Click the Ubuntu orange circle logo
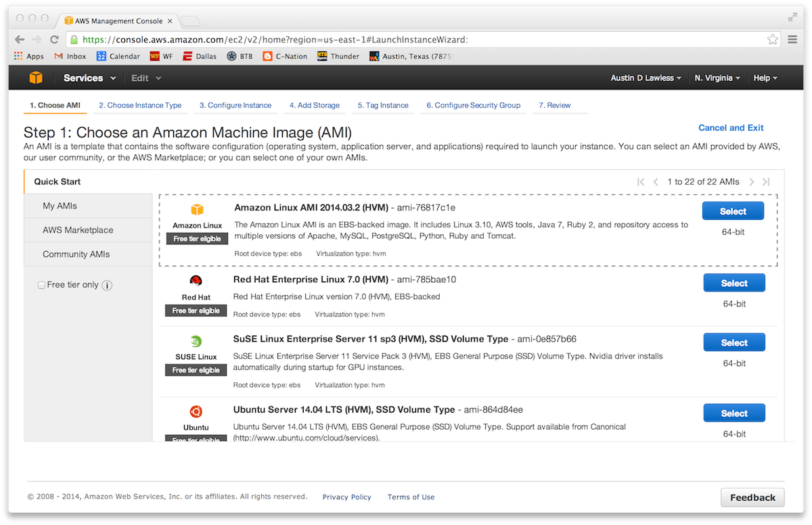Image resolution: width=812 pixels, height=525 pixels. pos(196,411)
